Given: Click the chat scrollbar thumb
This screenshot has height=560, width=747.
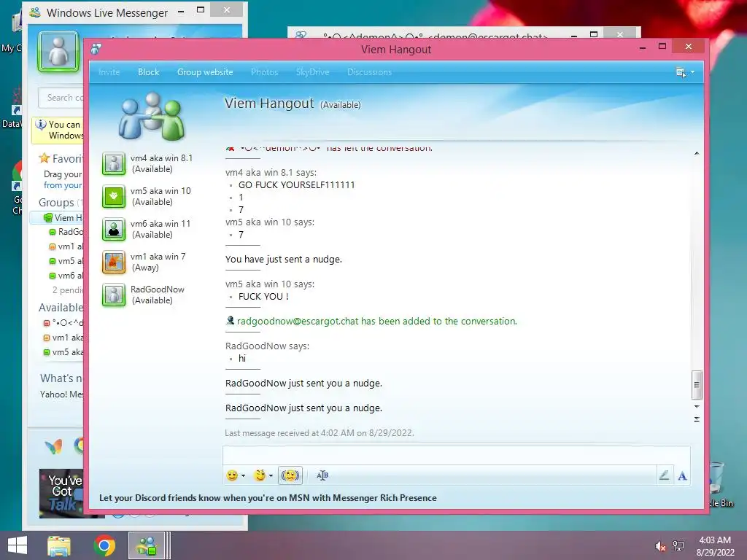Looking at the screenshot, I should click(x=697, y=385).
